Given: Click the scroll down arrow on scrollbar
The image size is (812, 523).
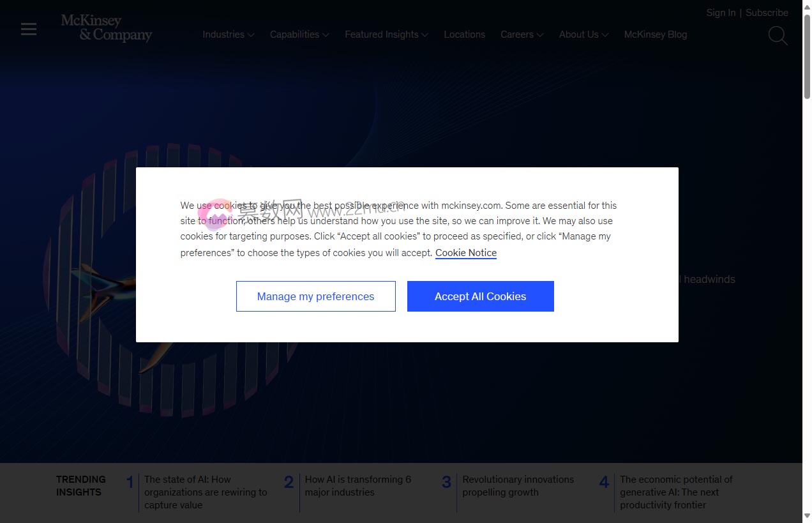Looking at the screenshot, I should pyautogui.click(x=807, y=516).
